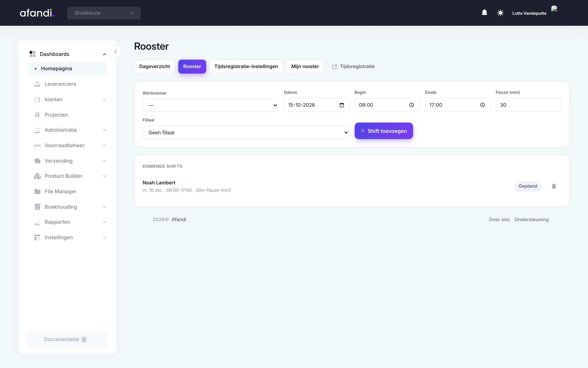Viewport: 588px width, 368px height.
Task: Expand the Rapporten submenu
Action: 105,222
